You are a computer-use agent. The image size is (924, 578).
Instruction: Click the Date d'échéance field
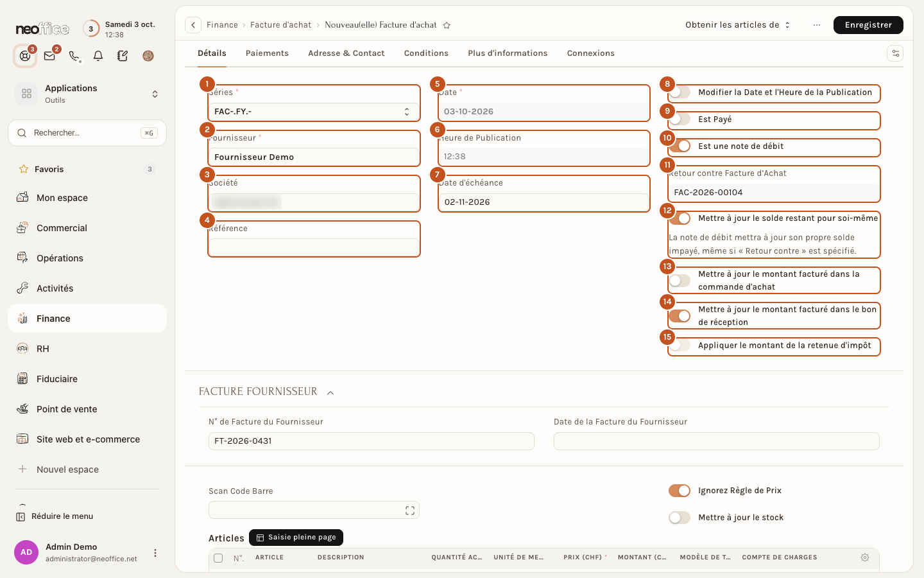[544, 202]
